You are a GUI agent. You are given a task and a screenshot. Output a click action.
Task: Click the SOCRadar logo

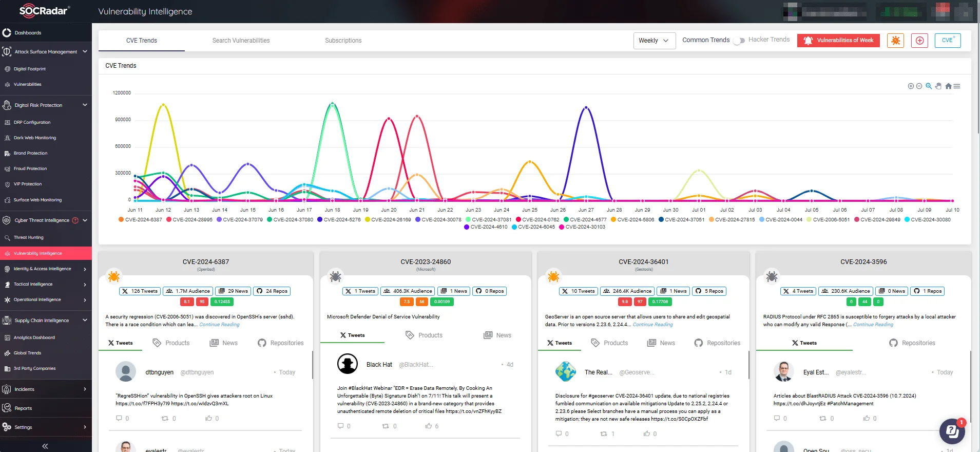click(x=44, y=11)
